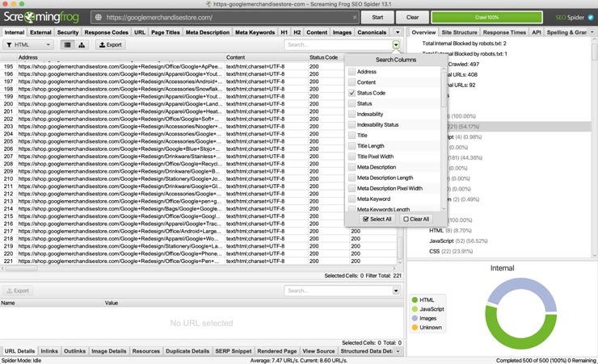Click the funnel icon on HTML filter
The image size is (598, 364).
(9, 45)
